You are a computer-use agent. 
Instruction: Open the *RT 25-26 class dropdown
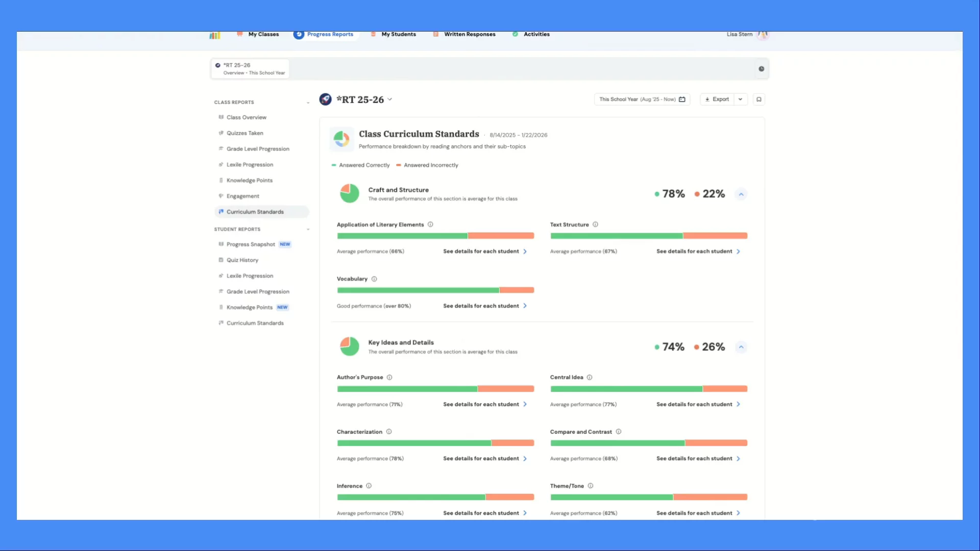pyautogui.click(x=389, y=99)
